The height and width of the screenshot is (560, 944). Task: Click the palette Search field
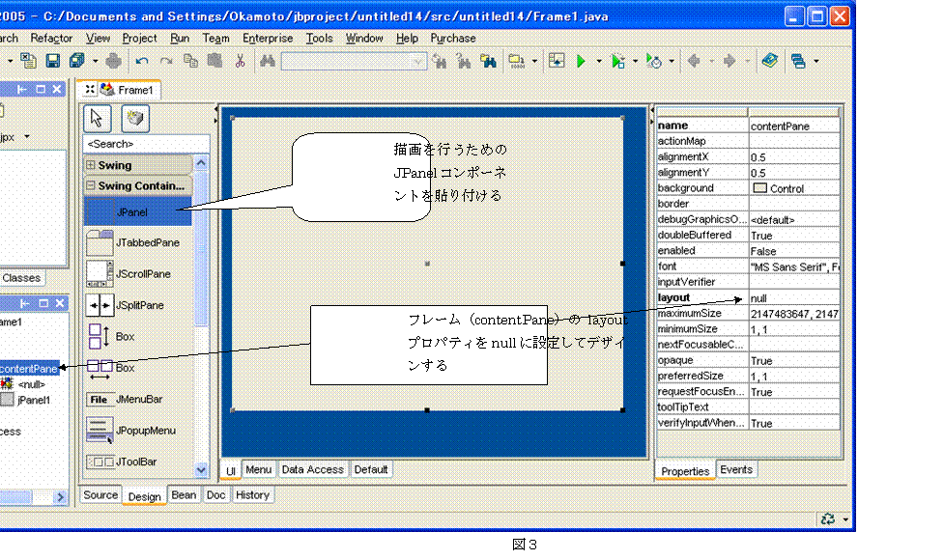tap(145, 144)
